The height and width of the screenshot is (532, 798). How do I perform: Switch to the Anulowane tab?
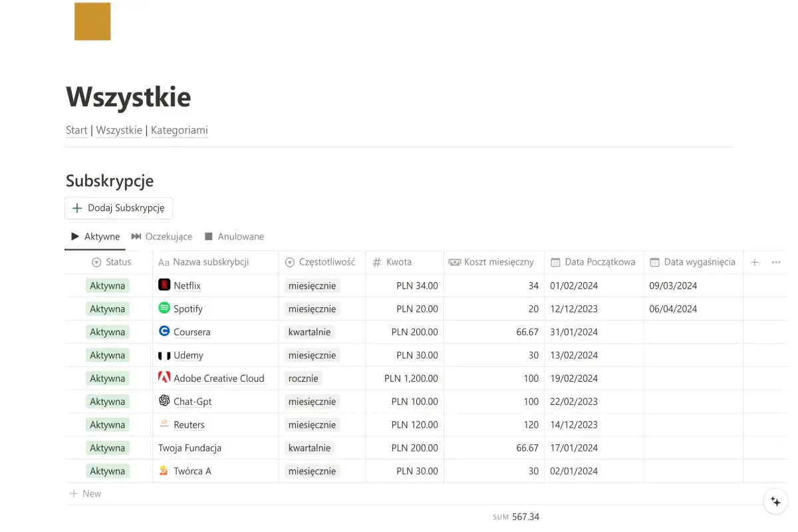pyautogui.click(x=234, y=237)
